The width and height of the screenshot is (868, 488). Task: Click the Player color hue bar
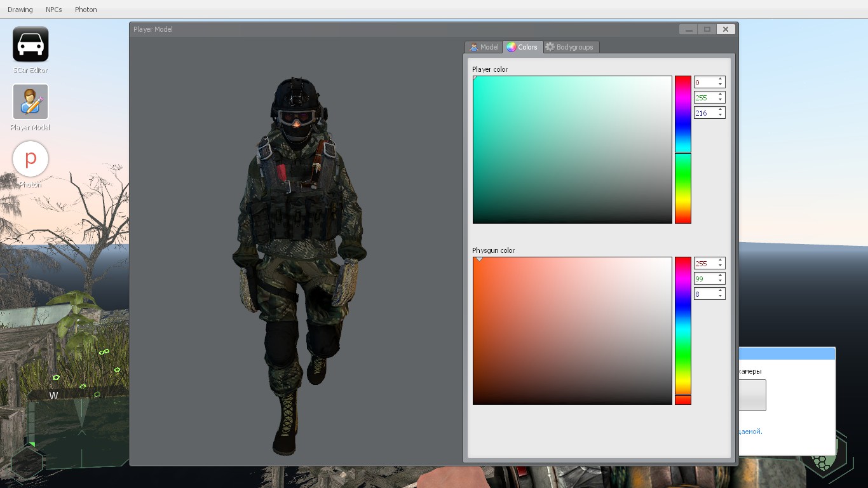click(682, 150)
